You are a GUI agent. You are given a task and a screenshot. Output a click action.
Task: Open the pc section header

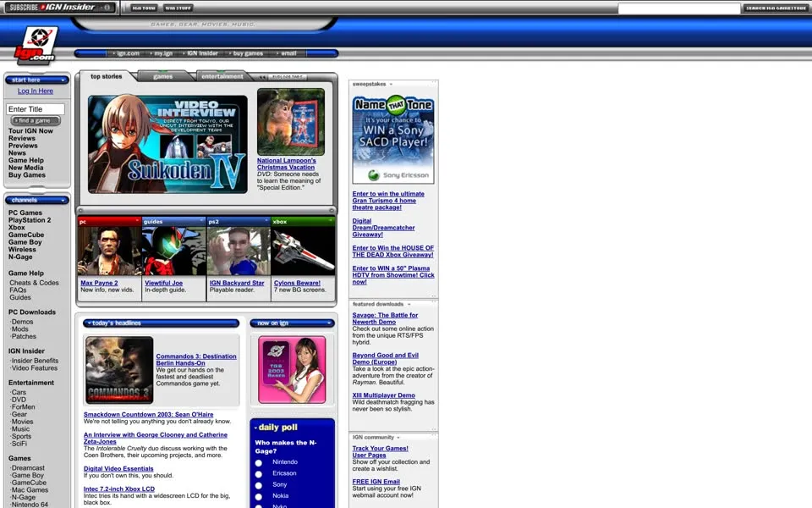pos(109,221)
